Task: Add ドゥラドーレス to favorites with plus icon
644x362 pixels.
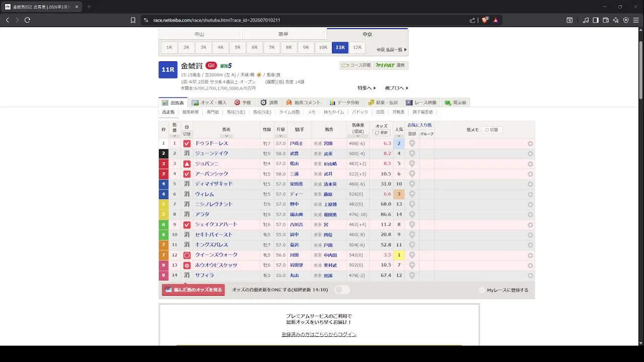Action: 412,143
